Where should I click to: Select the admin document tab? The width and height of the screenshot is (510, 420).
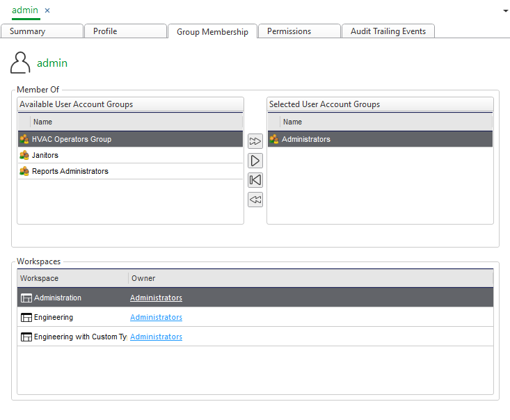(x=25, y=10)
